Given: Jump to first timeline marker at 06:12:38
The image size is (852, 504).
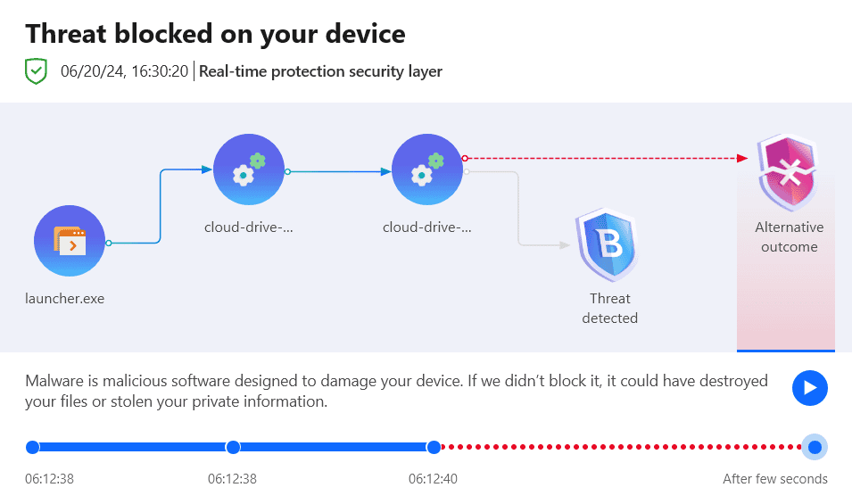Looking at the screenshot, I should pyautogui.click(x=33, y=447).
